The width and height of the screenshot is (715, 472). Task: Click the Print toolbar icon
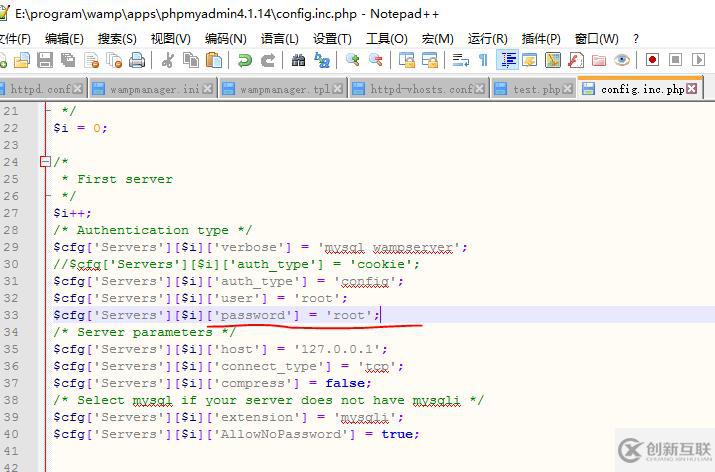137,60
